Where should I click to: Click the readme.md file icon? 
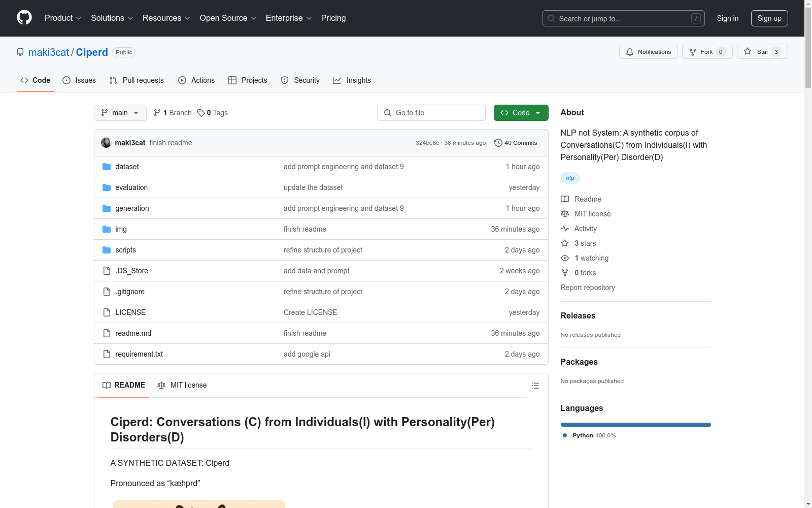(107, 333)
